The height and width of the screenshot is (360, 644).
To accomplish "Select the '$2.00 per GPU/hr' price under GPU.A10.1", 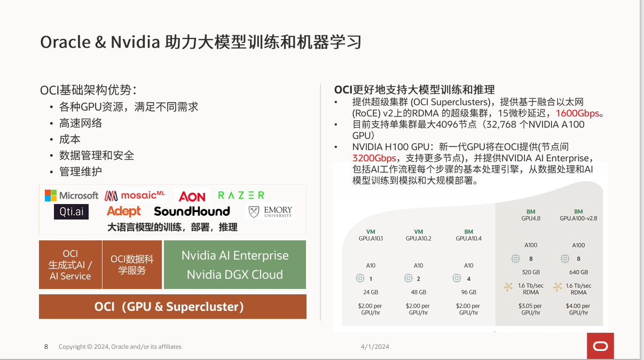I will pyautogui.click(x=371, y=309).
